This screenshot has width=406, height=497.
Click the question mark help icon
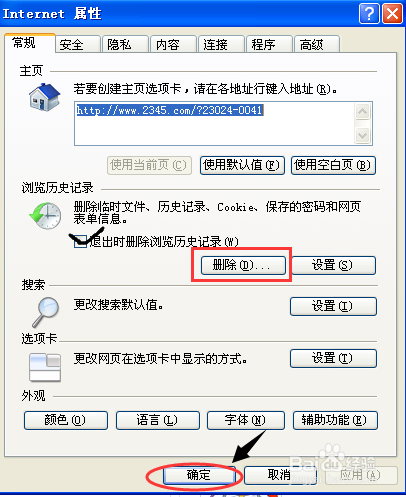[369, 14]
